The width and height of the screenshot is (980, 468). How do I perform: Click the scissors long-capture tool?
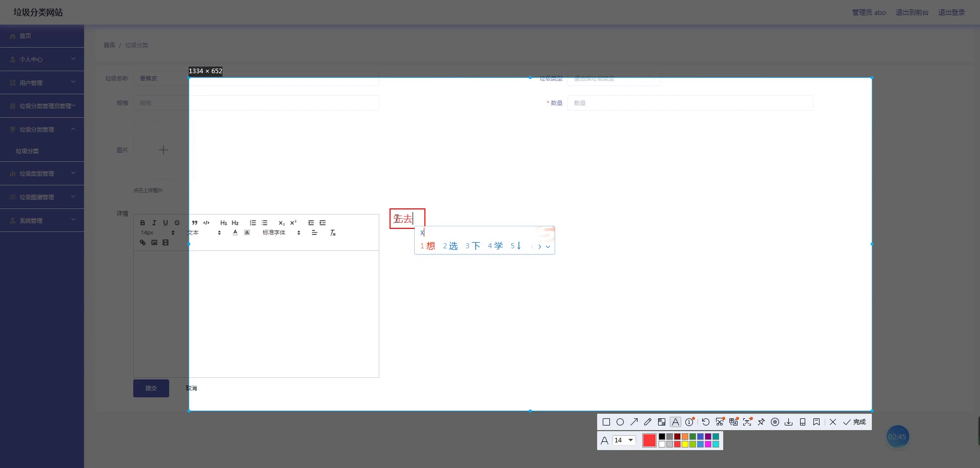pyautogui.click(x=720, y=422)
